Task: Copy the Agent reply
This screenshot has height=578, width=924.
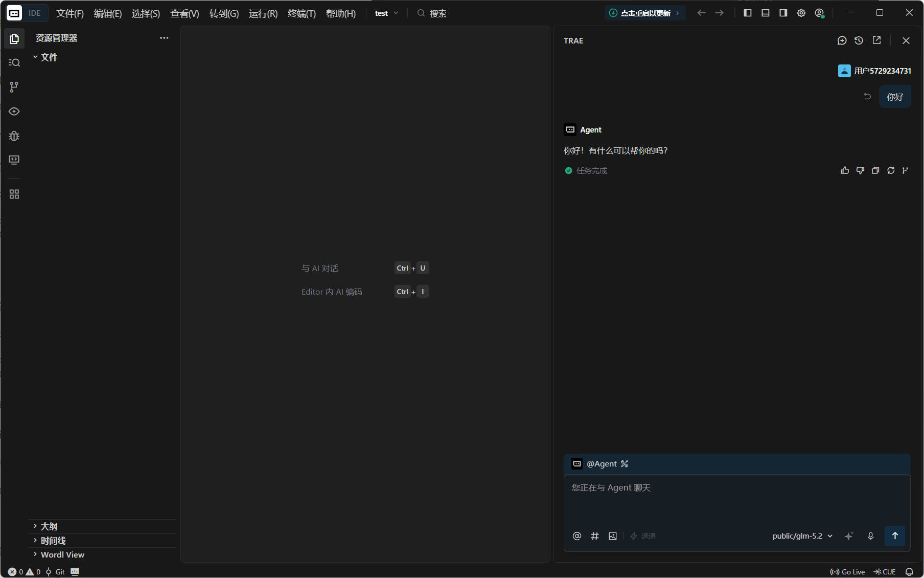Action: click(x=875, y=170)
